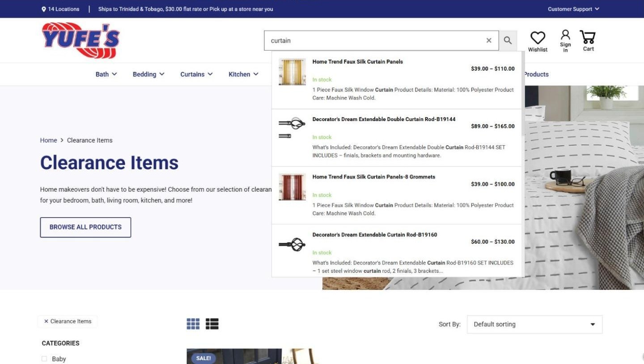The image size is (644, 364).
Task: Click the magnifier search button
Action: 508,41
